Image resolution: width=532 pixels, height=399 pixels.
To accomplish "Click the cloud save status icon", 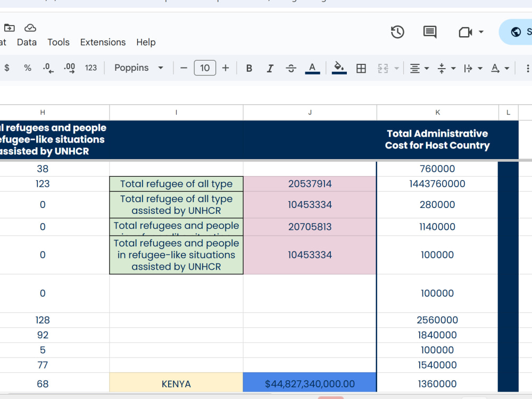I will [x=30, y=28].
